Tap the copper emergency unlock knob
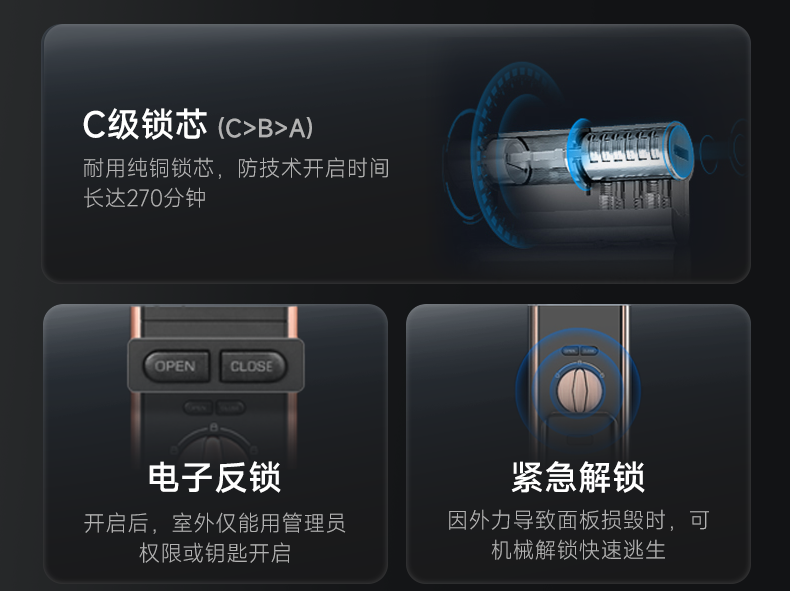Screen dimensions: 790x591 [579, 391]
